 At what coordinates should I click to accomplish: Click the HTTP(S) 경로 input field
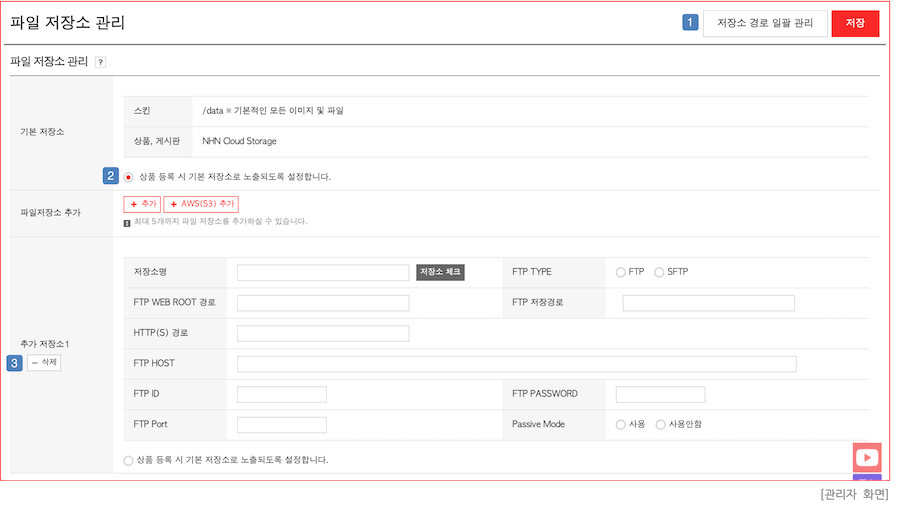pos(323,333)
